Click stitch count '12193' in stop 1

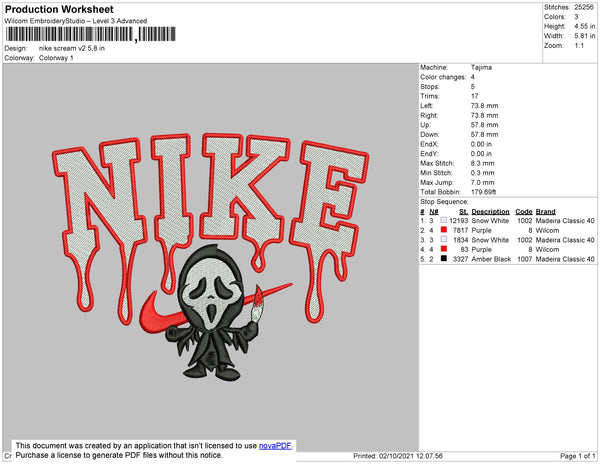(458, 221)
